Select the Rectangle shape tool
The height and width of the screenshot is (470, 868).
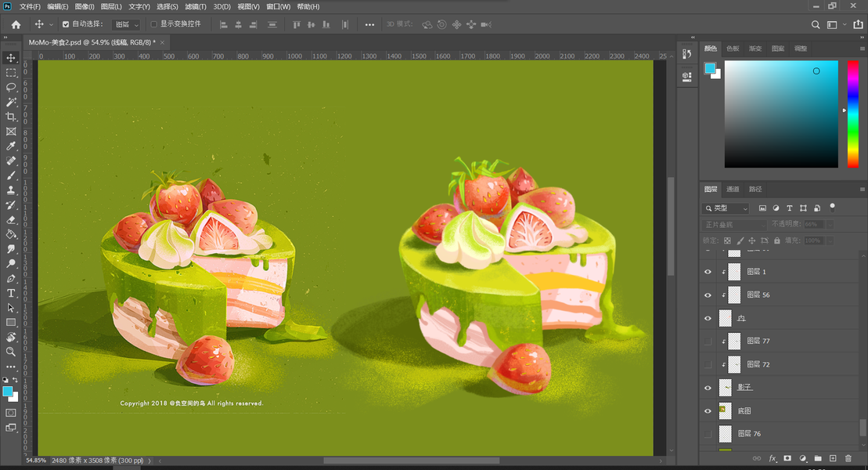[10, 322]
